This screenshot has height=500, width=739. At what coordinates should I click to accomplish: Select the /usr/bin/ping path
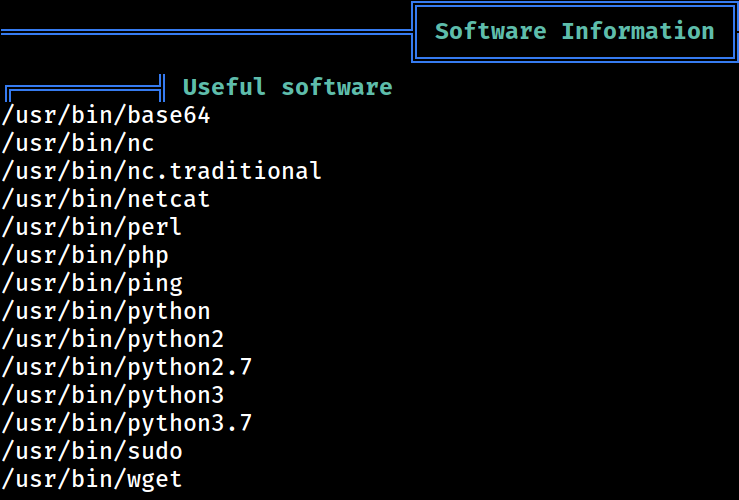(x=92, y=284)
